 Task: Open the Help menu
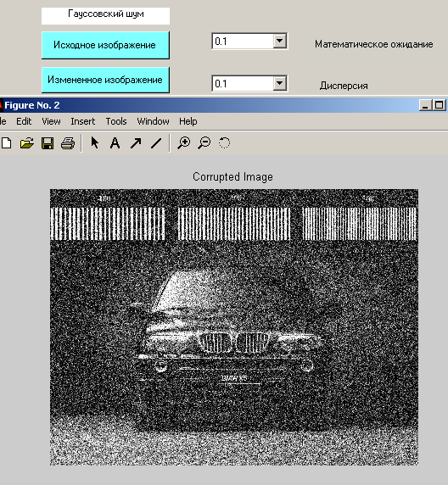188,121
